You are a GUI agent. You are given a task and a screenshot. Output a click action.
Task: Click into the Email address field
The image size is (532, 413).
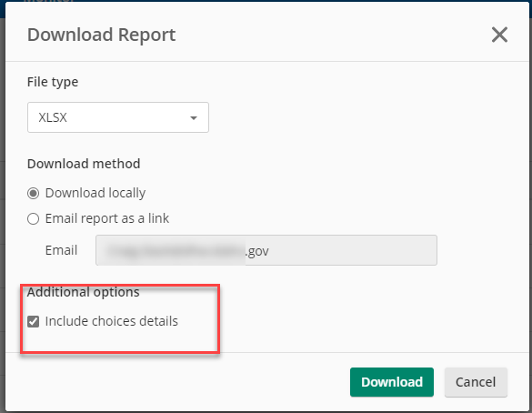coord(266,250)
